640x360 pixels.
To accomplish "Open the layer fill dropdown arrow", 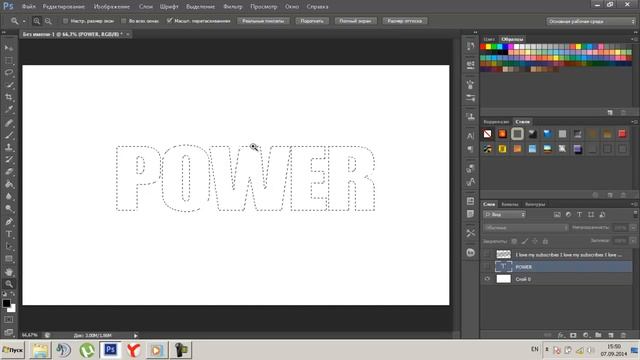I will click(x=633, y=241).
